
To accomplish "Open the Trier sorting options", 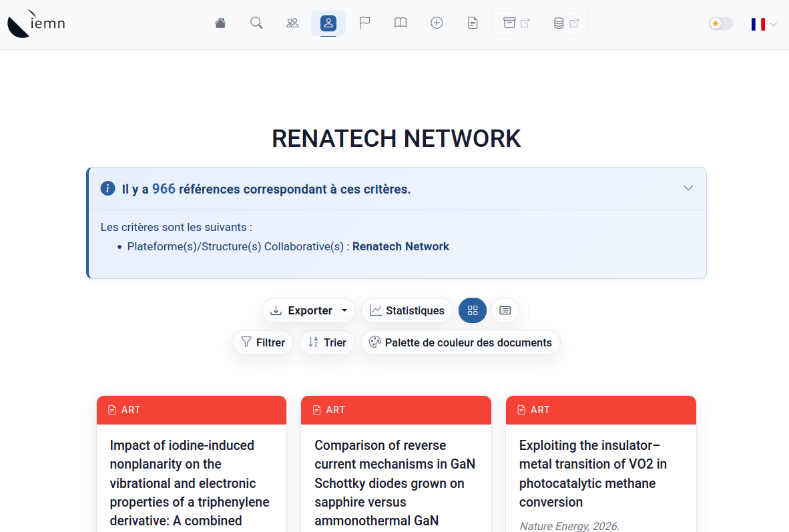I will (x=327, y=342).
